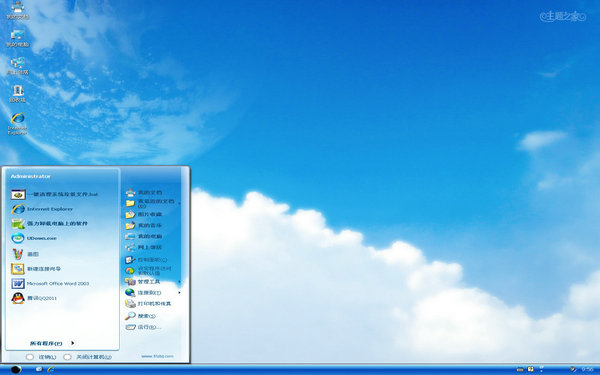
Task: Expand the Administrative Tools submenu
Action: click(153, 282)
